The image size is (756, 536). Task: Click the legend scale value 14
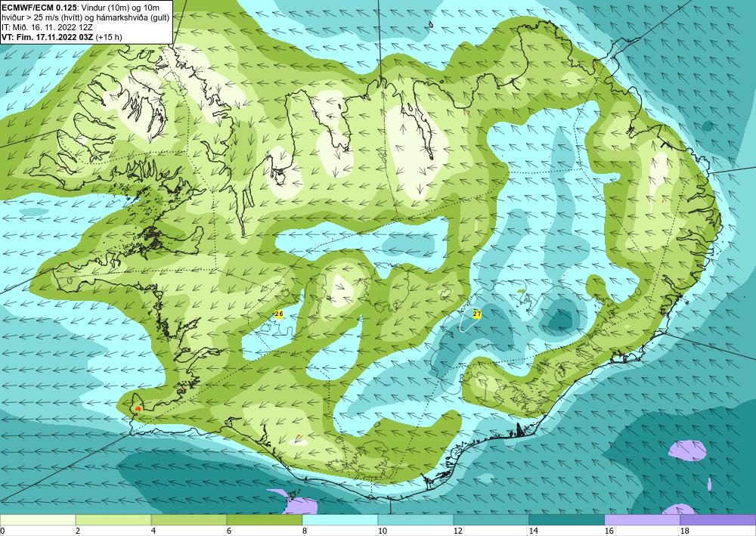[x=533, y=531]
